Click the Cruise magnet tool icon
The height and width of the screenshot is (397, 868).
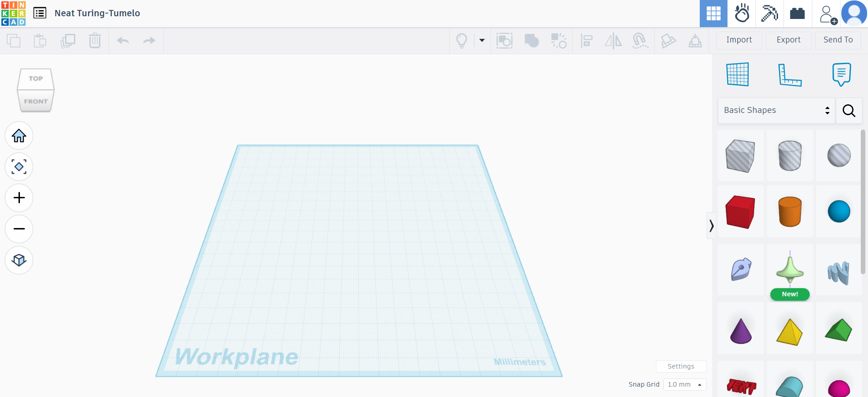click(640, 41)
